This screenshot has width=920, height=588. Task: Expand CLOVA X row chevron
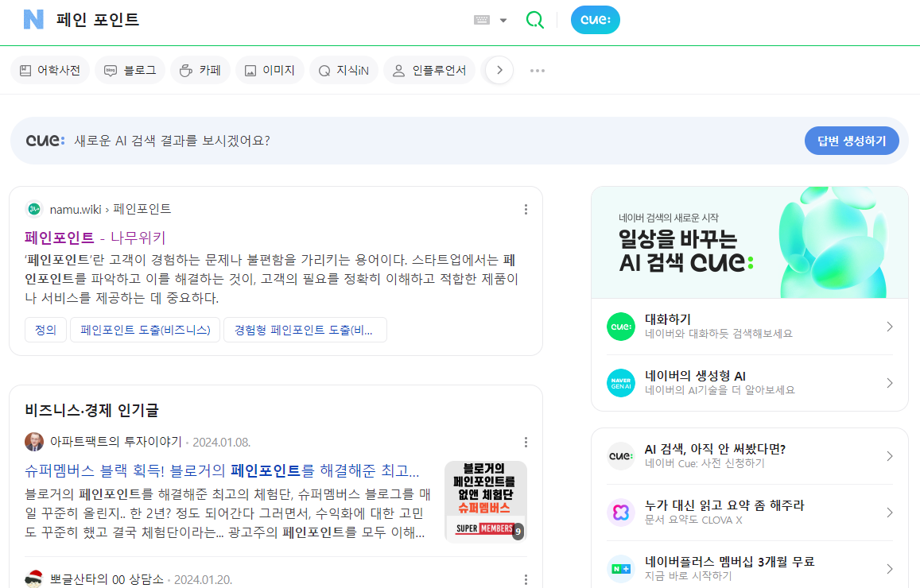point(890,513)
